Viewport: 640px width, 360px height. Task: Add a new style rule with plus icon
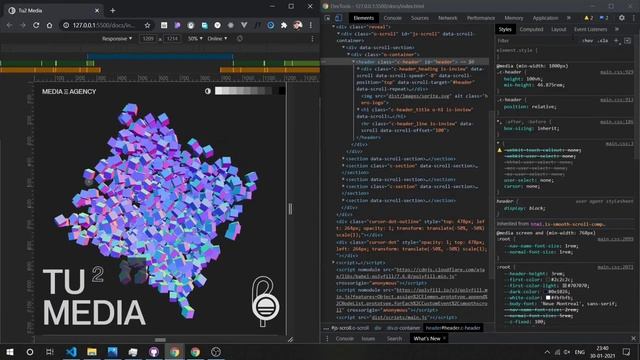pyautogui.click(x=616, y=40)
